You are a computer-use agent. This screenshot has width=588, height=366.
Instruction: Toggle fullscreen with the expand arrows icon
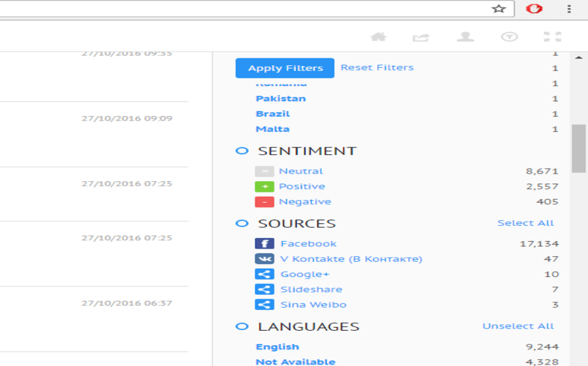(x=552, y=37)
